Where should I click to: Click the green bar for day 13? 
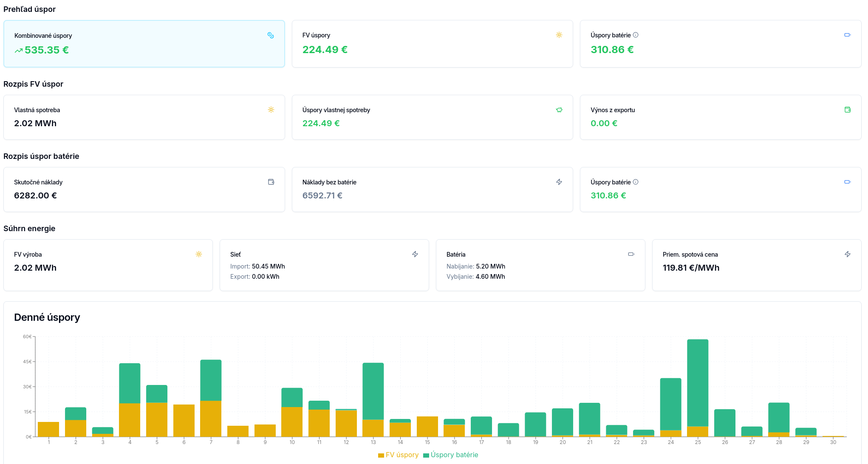coord(373,391)
